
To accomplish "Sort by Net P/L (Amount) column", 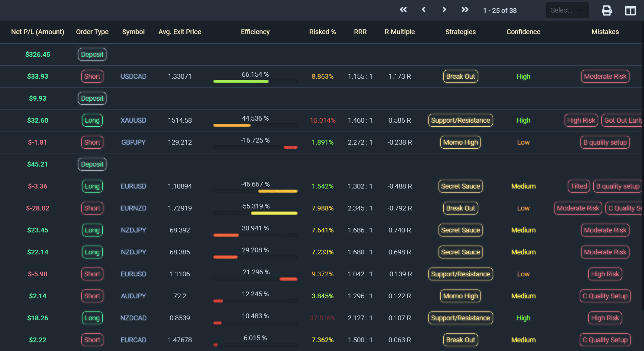I will tap(38, 32).
